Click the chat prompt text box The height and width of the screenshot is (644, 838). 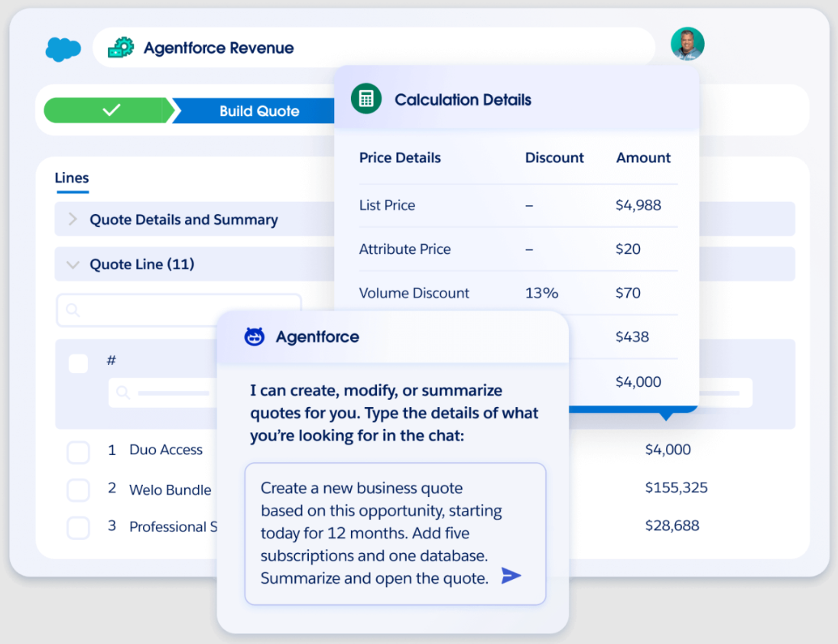[x=395, y=533]
